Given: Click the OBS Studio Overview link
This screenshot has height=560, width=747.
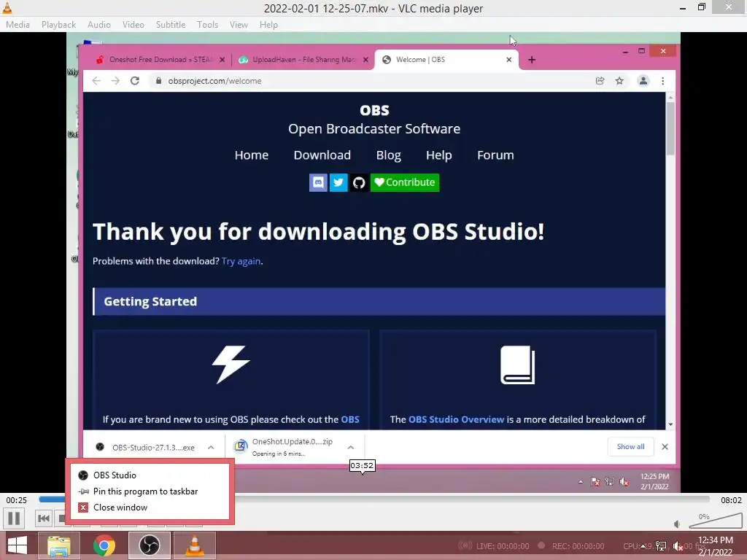Looking at the screenshot, I should (456, 419).
